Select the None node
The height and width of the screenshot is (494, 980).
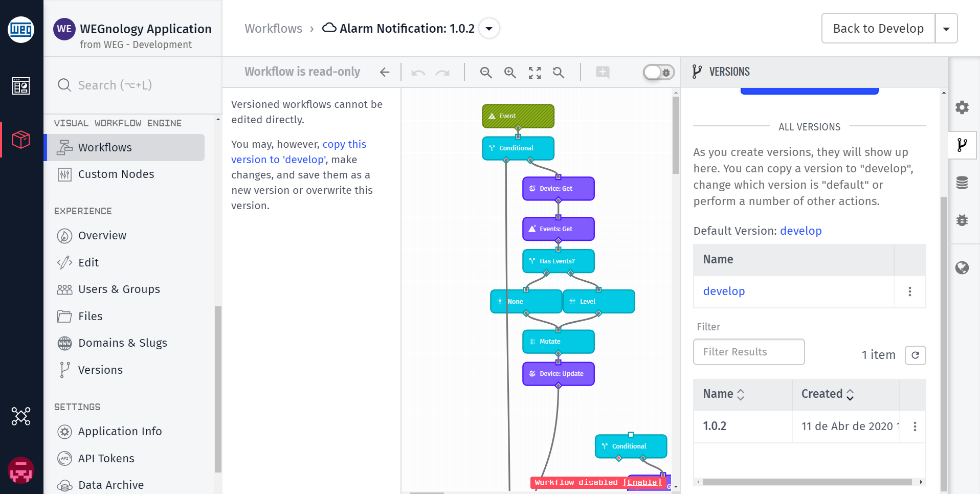coord(526,302)
